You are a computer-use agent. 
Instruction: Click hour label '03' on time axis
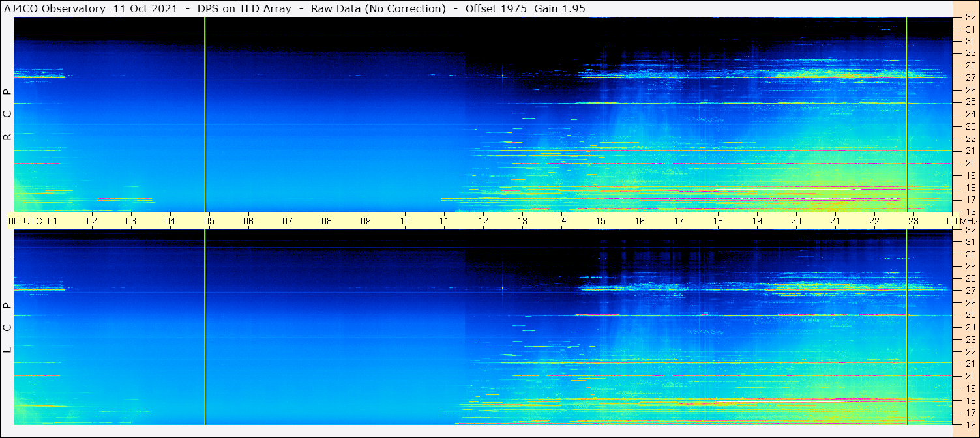131,221
